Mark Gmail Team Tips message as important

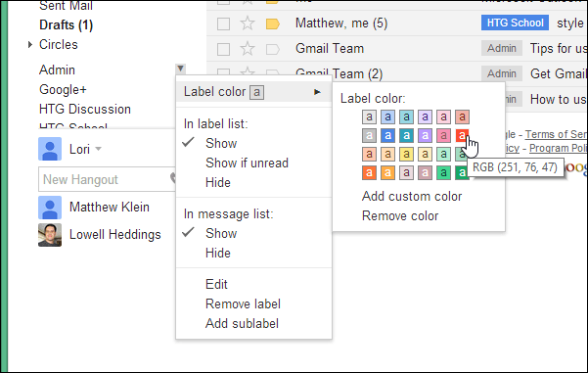pos(273,49)
